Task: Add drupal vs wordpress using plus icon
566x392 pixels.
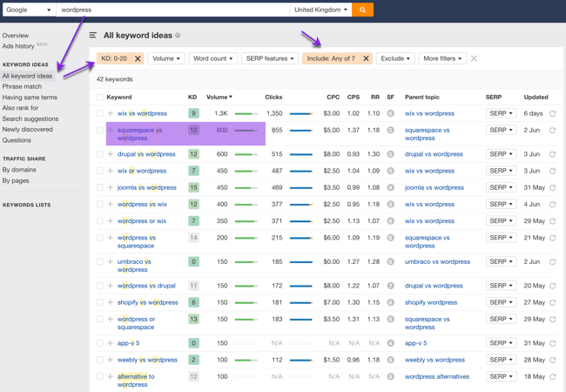Action: tap(111, 154)
